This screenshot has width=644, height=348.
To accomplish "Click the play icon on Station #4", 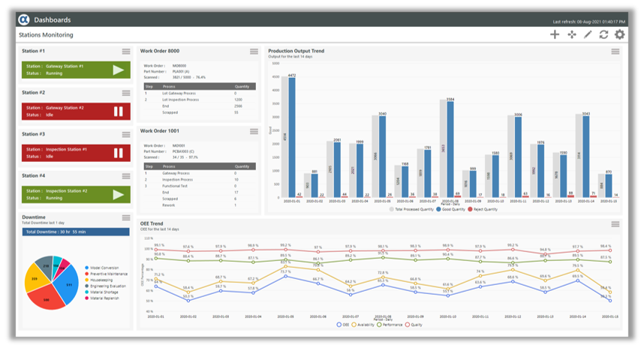I will click(x=118, y=194).
